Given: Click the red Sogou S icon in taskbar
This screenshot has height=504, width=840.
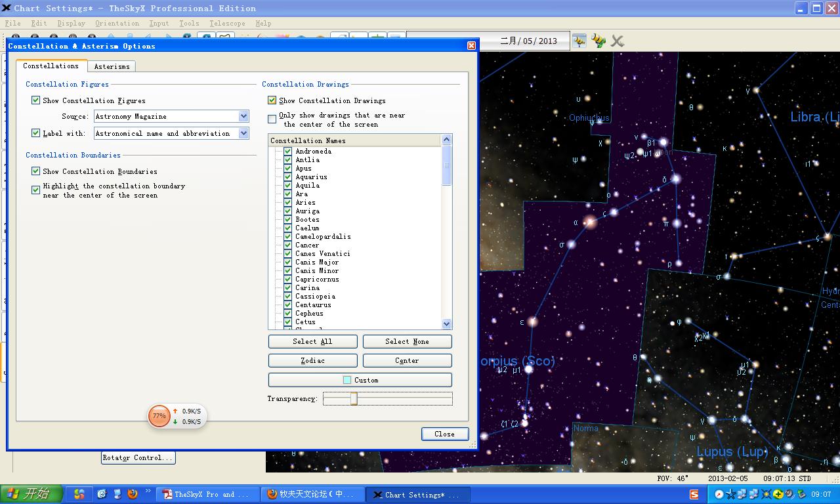Looking at the screenshot, I should tap(694, 495).
